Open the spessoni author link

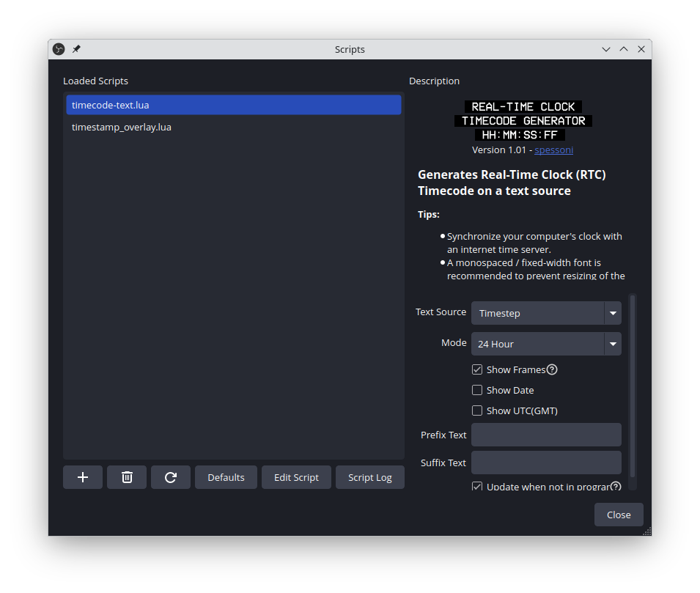553,150
